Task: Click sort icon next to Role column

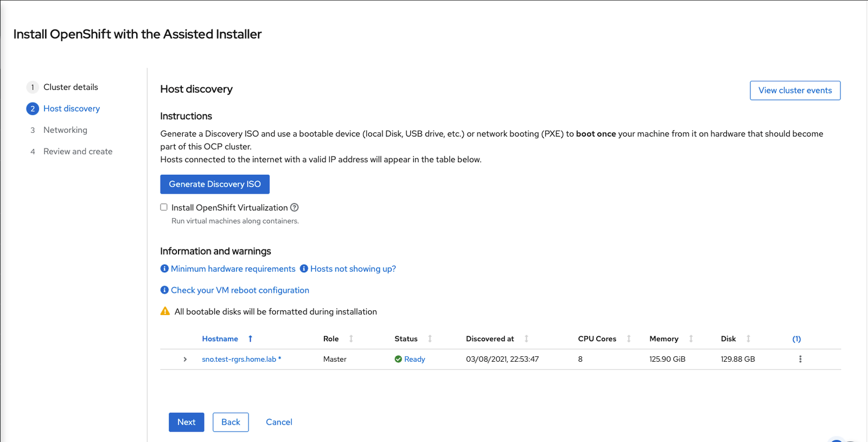Action: 351,338
